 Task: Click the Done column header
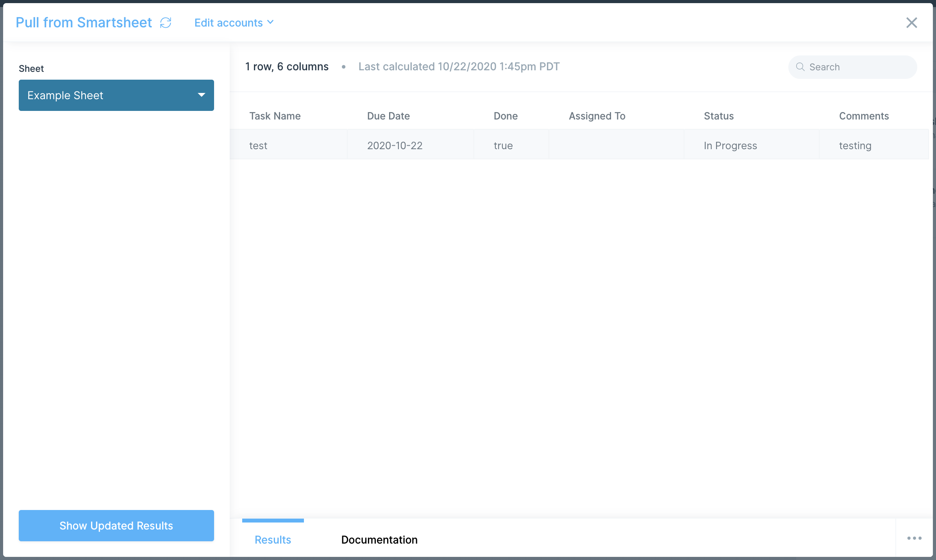point(506,116)
